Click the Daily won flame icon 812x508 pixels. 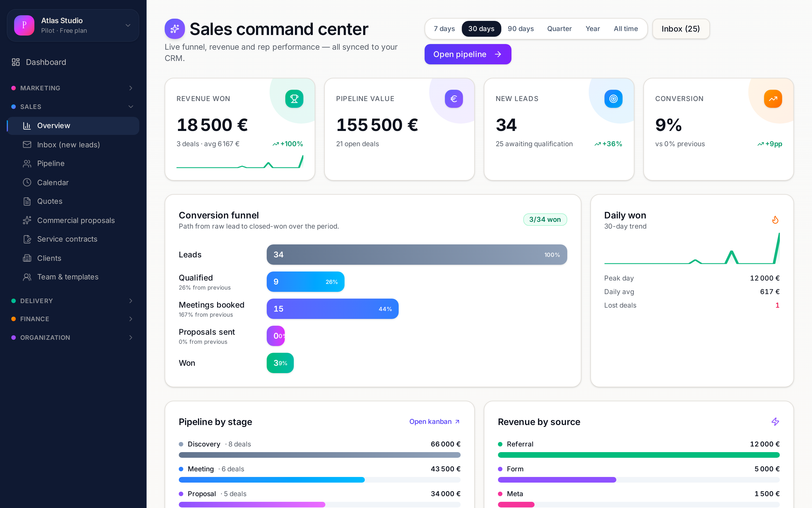pos(775,220)
